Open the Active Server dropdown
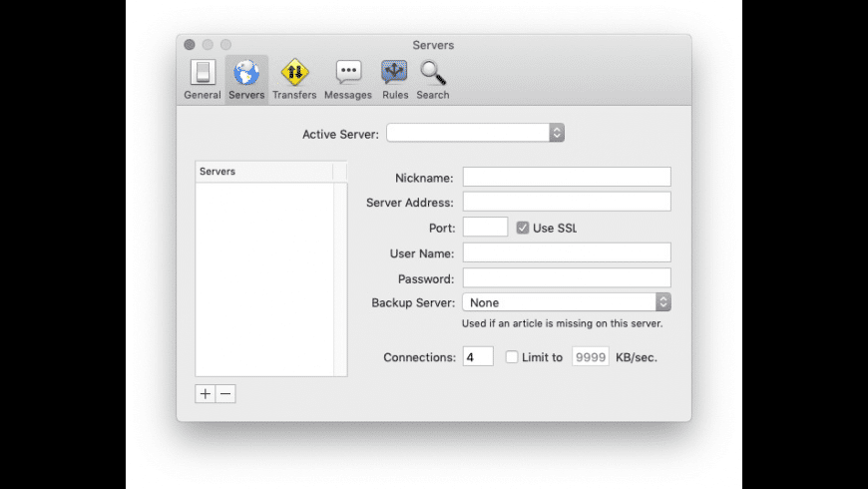The width and height of the screenshot is (868, 489). coord(476,133)
